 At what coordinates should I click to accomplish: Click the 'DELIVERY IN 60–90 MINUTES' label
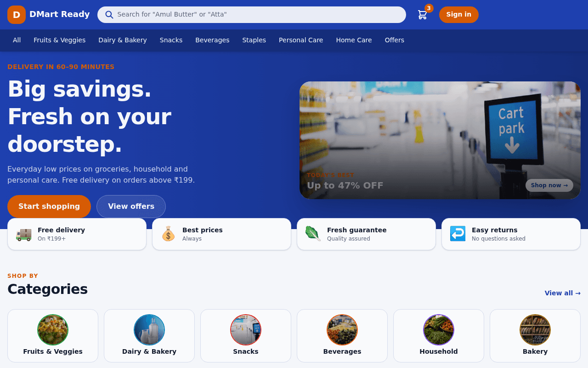tap(61, 67)
